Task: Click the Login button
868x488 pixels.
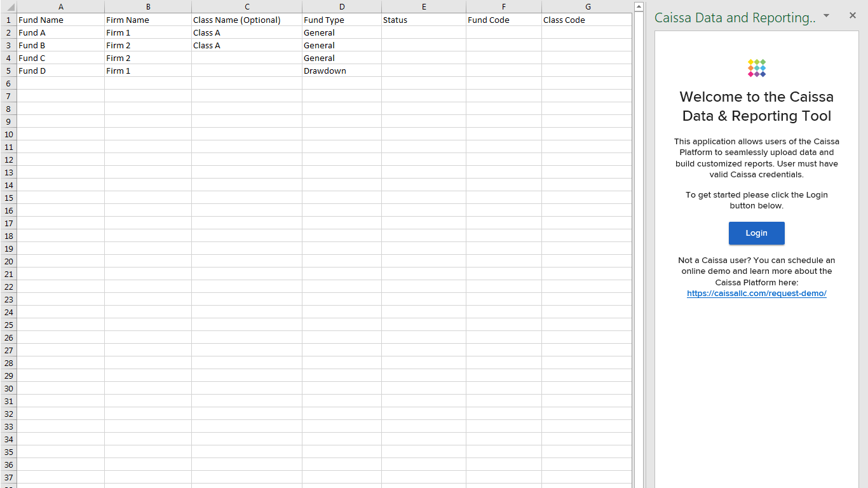Action: [x=756, y=233]
